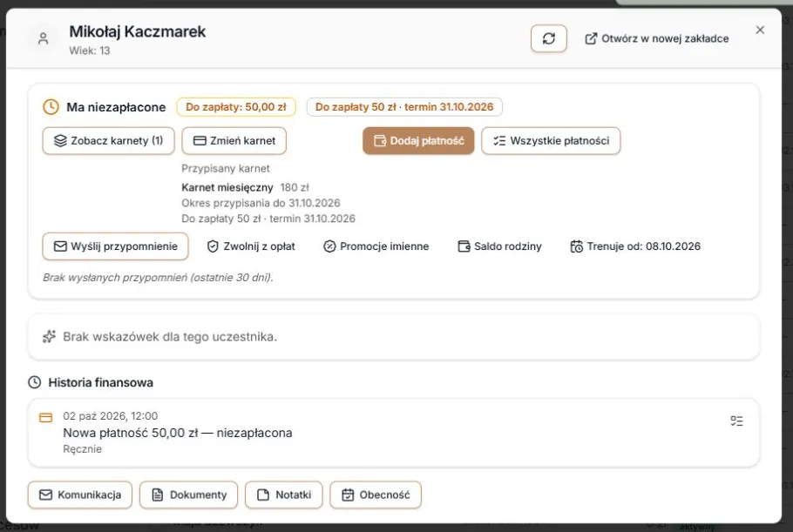Click the Karnet miesięczny label
This screenshot has width=793, height=532.
[x=227, y=187]
